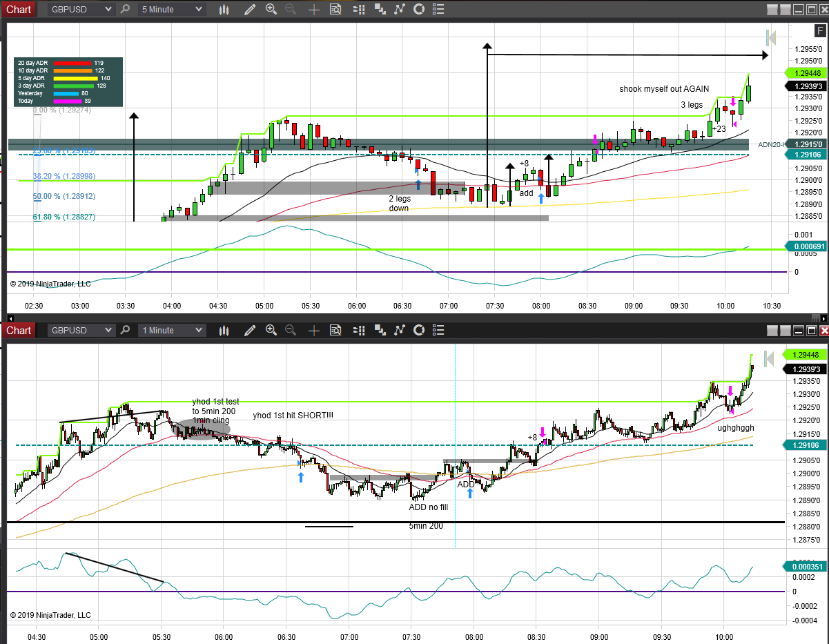Screen dimensions: 829x644
Task: Click second gray link button in top title bar
Action: 786,9
